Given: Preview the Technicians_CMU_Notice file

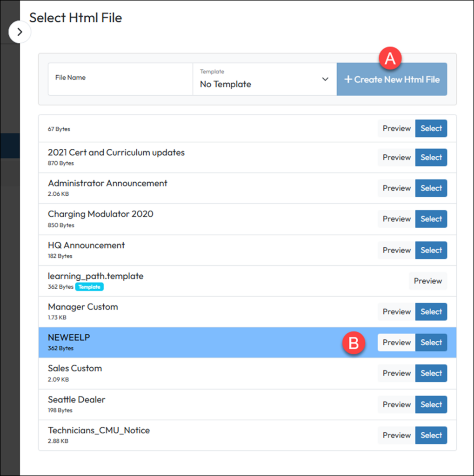Looking at the screenshot, I should tap(396, 435).
